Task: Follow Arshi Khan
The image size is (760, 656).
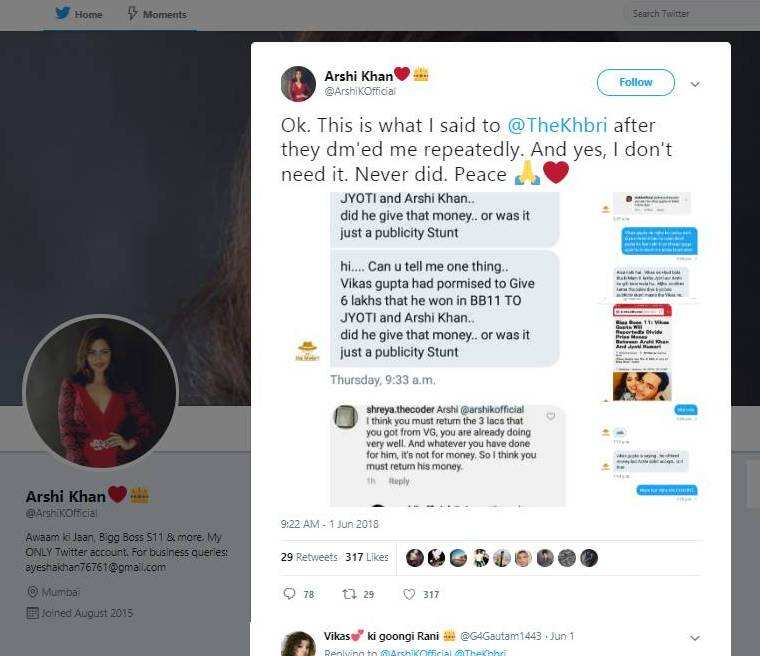Action: coord(635,82)
